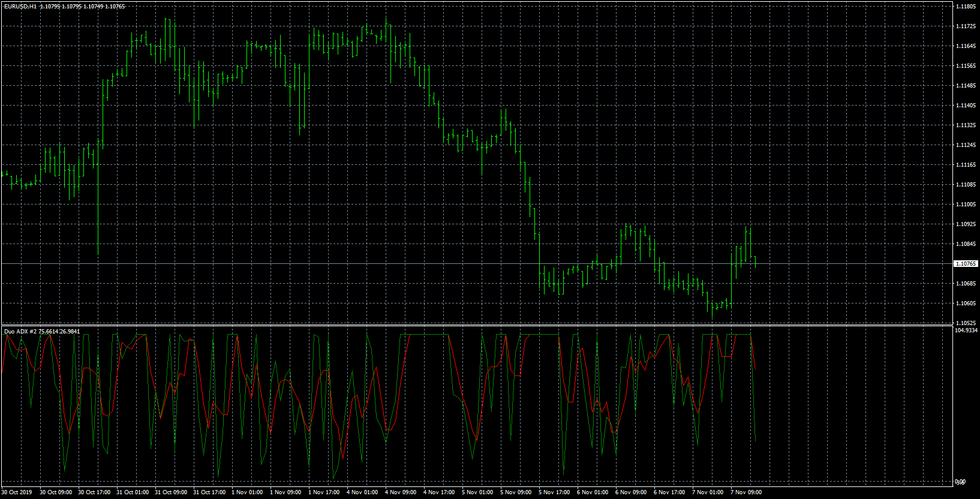
Task: Click the 1.11485 price axis label
Action: [966, 86]
